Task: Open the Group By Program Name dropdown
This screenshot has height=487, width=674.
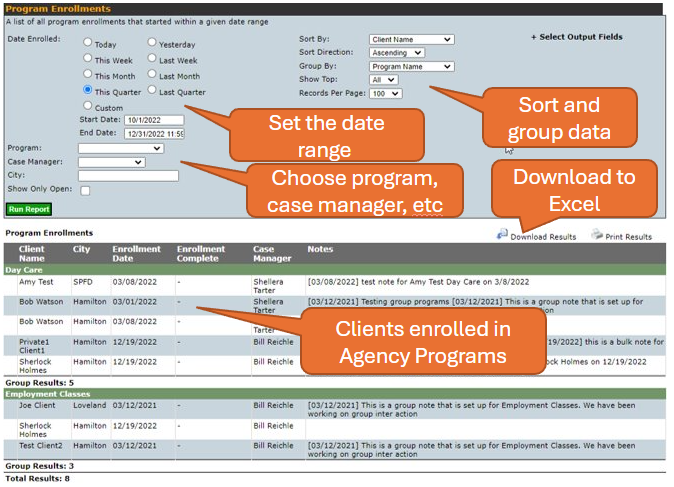Action: tap(411, 67)
